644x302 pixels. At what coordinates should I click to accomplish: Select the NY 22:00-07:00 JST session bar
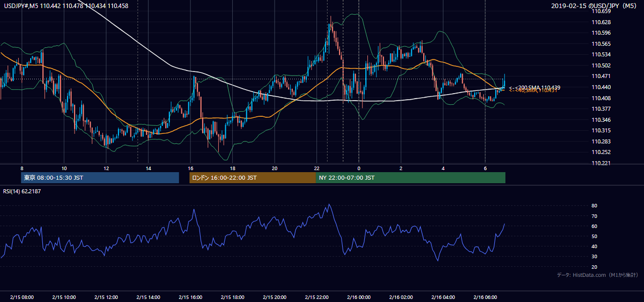tap(411, 178)
